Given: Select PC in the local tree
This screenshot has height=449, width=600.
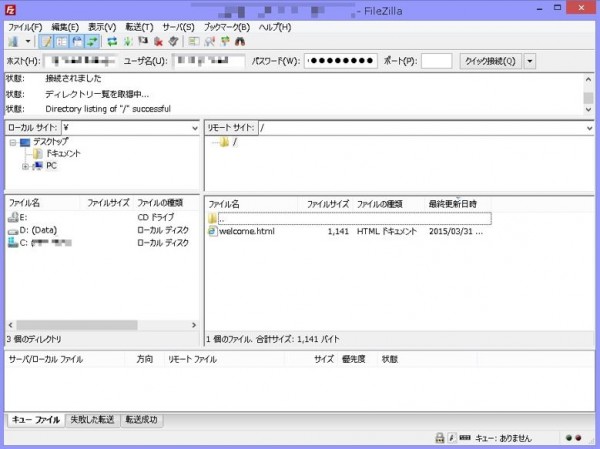Looking at the screenshot, I should (x=51, y=166).
